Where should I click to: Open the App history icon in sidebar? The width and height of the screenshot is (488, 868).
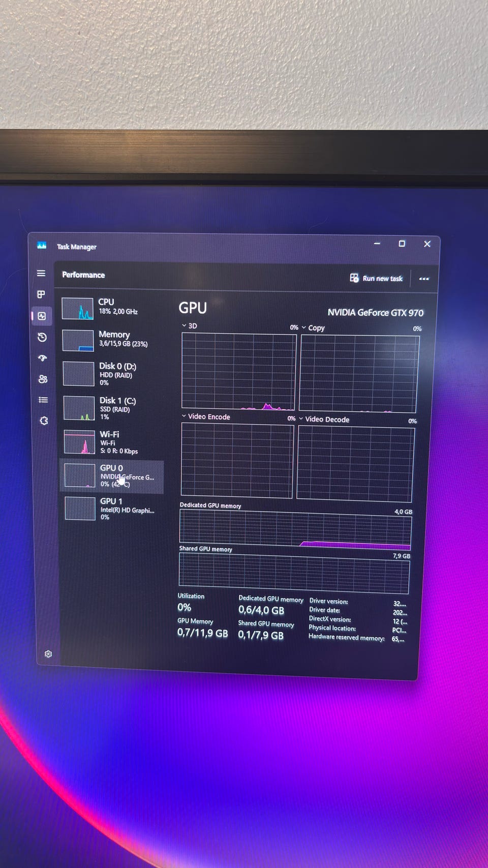point(42,337)
